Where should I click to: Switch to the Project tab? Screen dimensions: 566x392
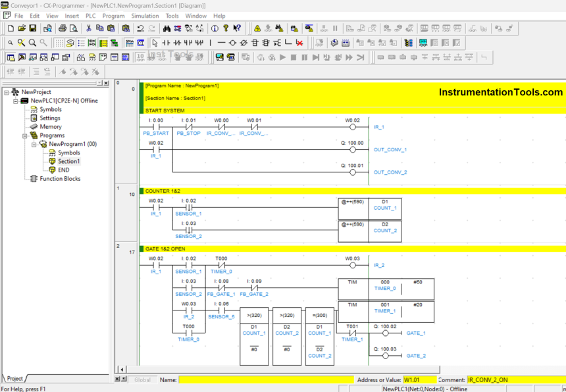tap(15, 378)
